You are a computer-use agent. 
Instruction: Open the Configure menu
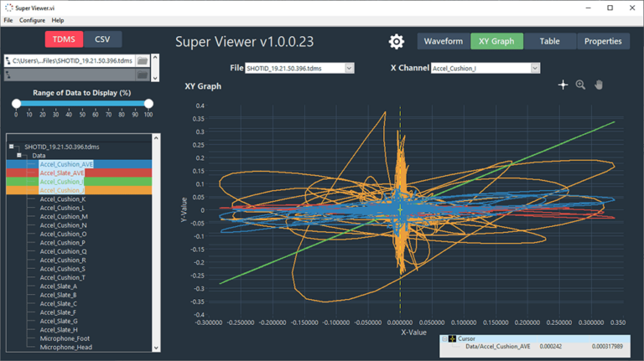click(32, 19)
